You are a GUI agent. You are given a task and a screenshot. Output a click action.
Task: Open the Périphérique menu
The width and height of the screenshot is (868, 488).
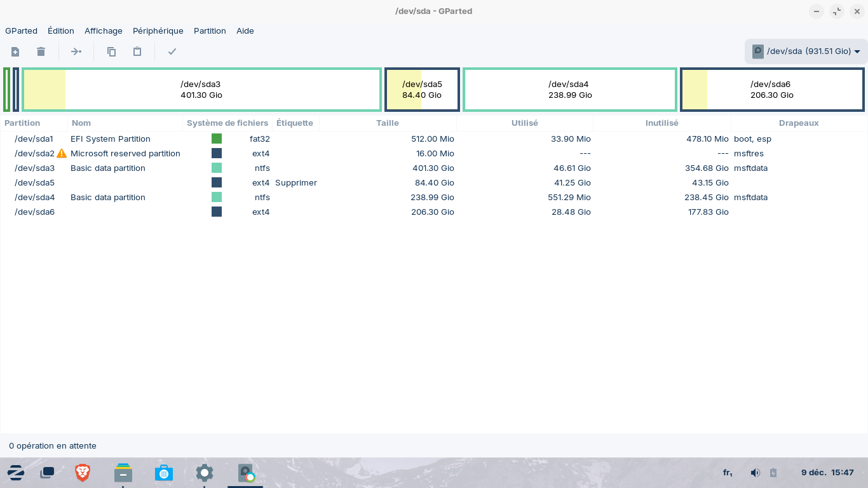158,30
